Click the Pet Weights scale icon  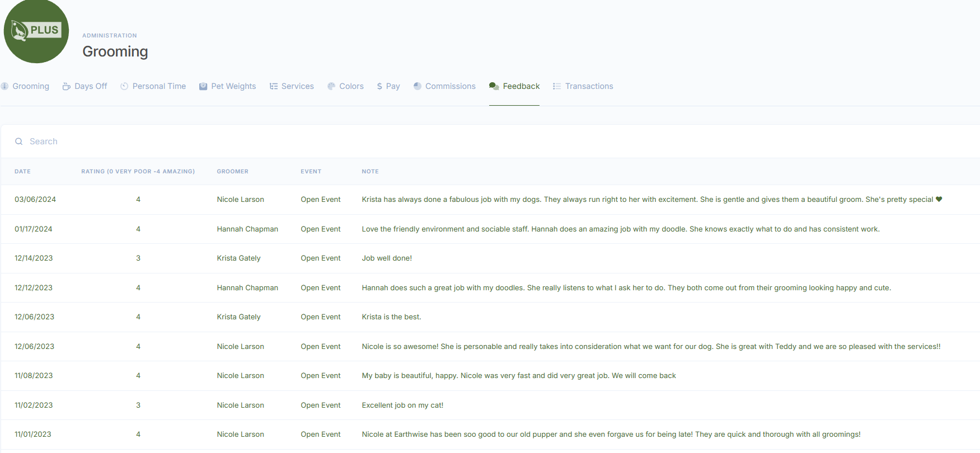click(x=203, y=86)
